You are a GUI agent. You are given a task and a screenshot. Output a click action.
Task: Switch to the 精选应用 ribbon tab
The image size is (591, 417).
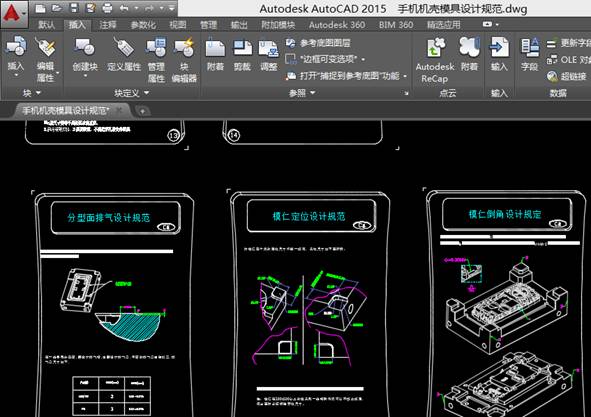444,25
